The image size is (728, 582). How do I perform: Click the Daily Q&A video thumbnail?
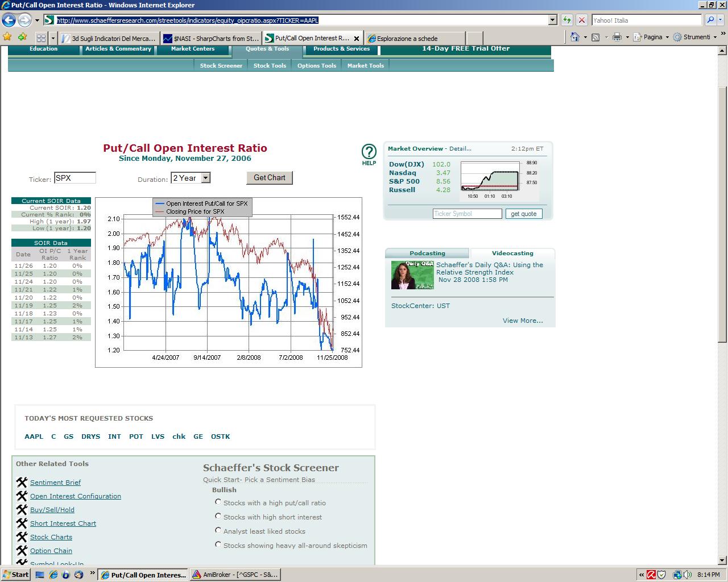pyautogui.click(x=412, y=275)
